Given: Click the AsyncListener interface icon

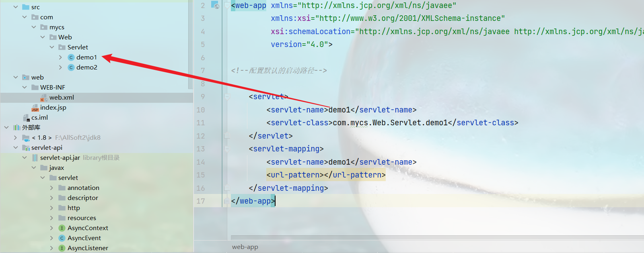Looking at the screenshot, I should tap(62, 248).
